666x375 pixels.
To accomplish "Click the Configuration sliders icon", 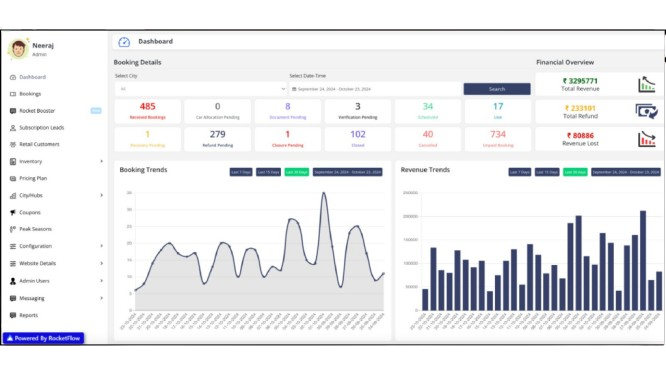I will [x=13, y=246].
